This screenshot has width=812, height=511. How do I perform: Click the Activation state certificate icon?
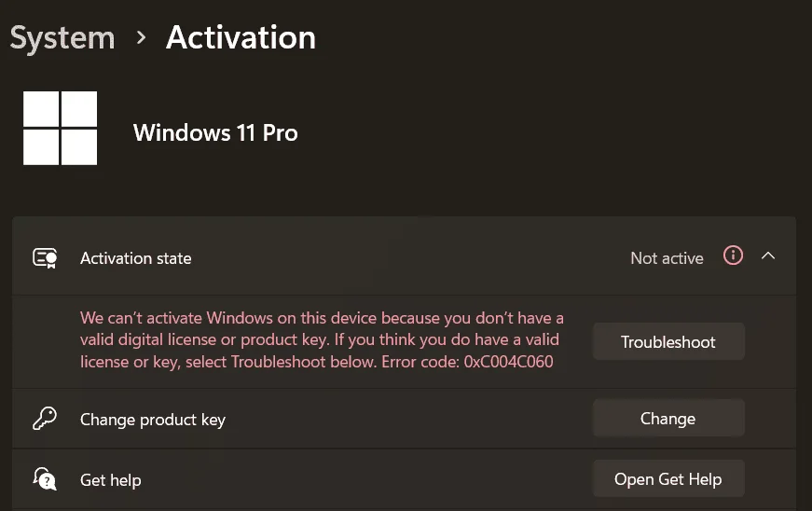click(x=45, y=257)
